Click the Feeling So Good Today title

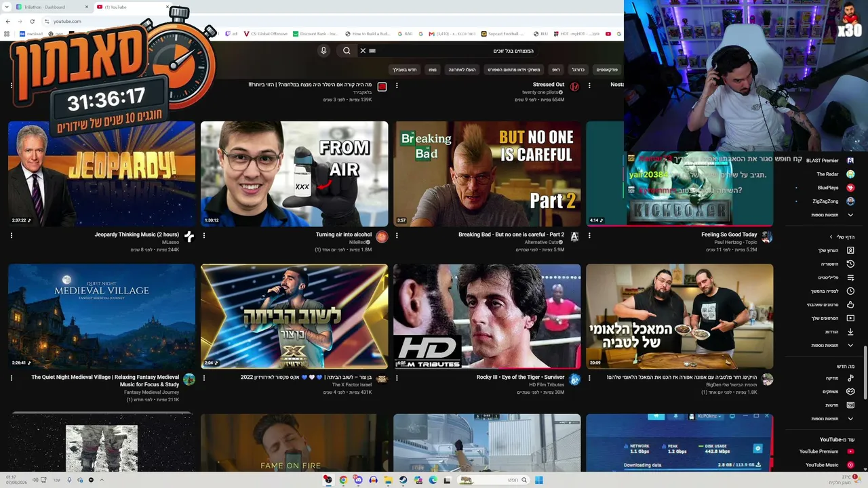[729, 235]
